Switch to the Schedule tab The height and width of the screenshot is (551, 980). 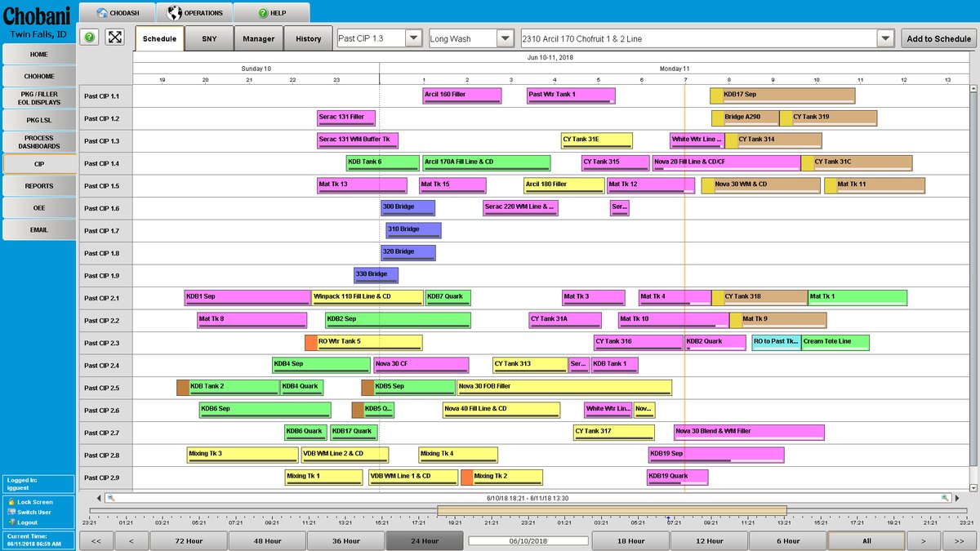159,38
